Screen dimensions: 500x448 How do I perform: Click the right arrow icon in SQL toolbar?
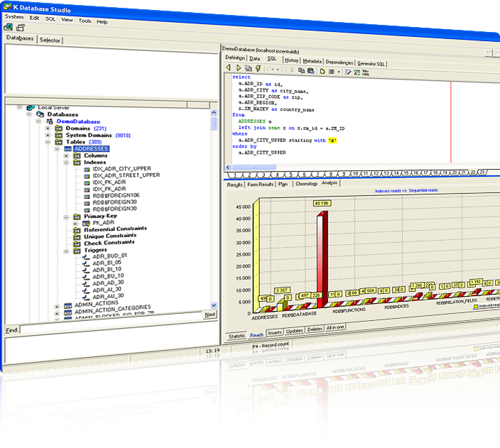(239, 68)
